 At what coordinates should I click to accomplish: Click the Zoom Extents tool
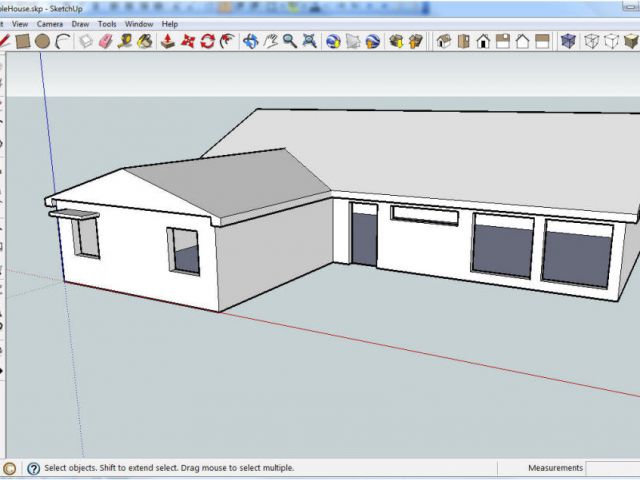pos(309,41)
